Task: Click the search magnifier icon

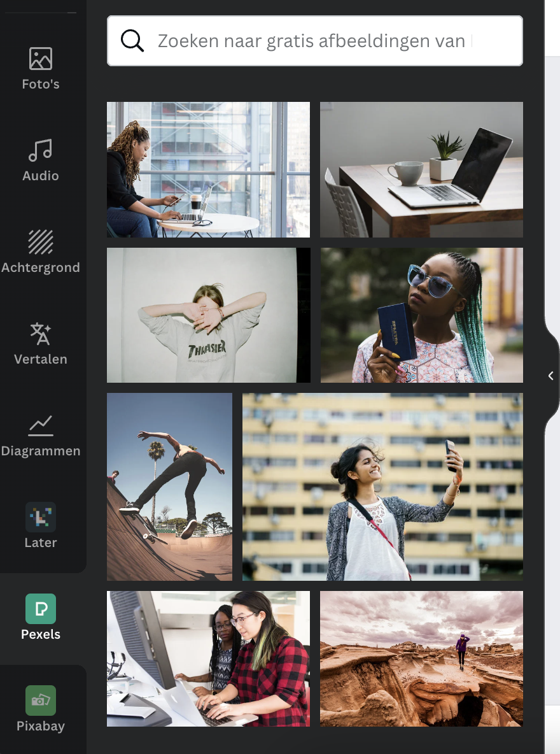Action: tap(132, 41)
